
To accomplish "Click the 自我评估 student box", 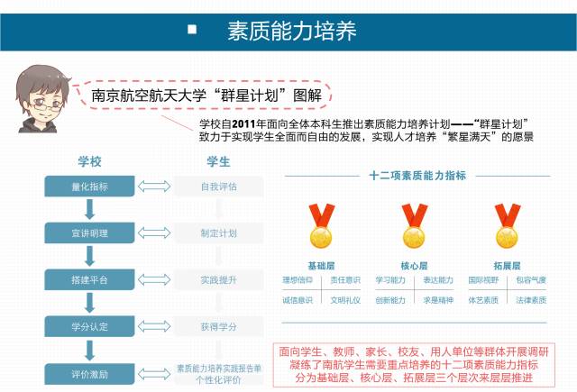I will click(x=218, y=187).
